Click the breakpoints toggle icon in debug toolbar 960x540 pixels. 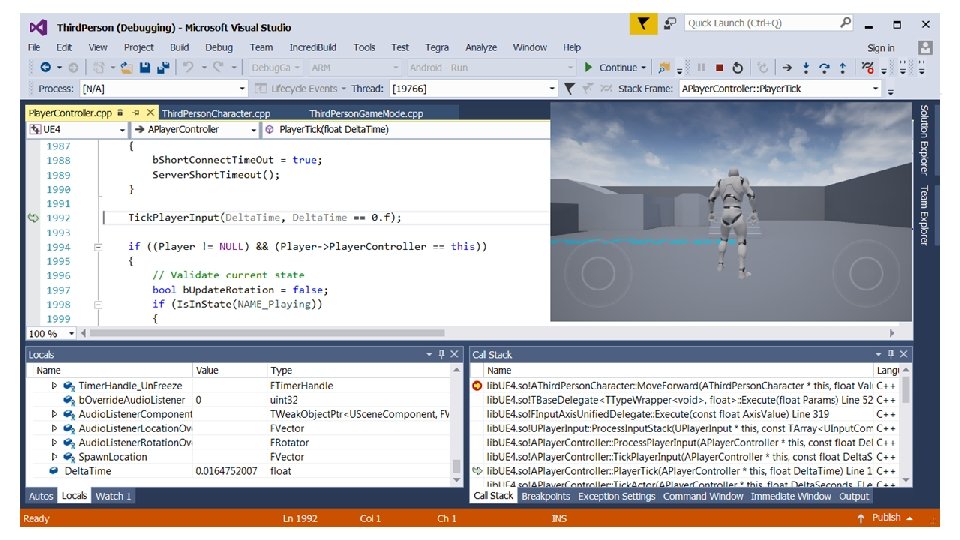tap(868, 67)
